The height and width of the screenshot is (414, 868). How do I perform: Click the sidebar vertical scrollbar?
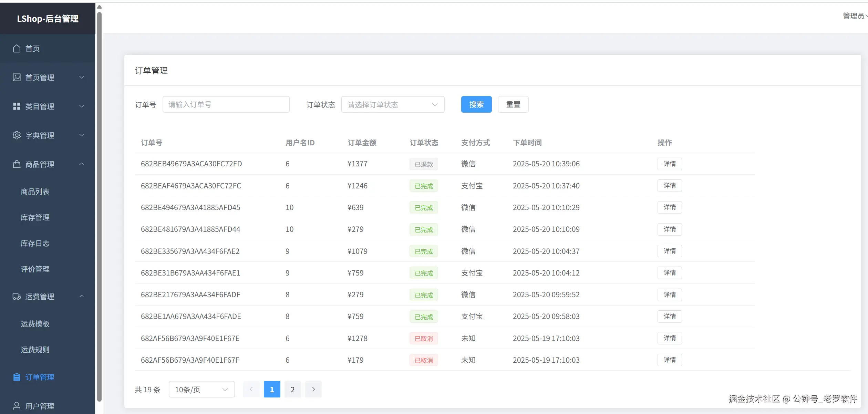point(99,207)
